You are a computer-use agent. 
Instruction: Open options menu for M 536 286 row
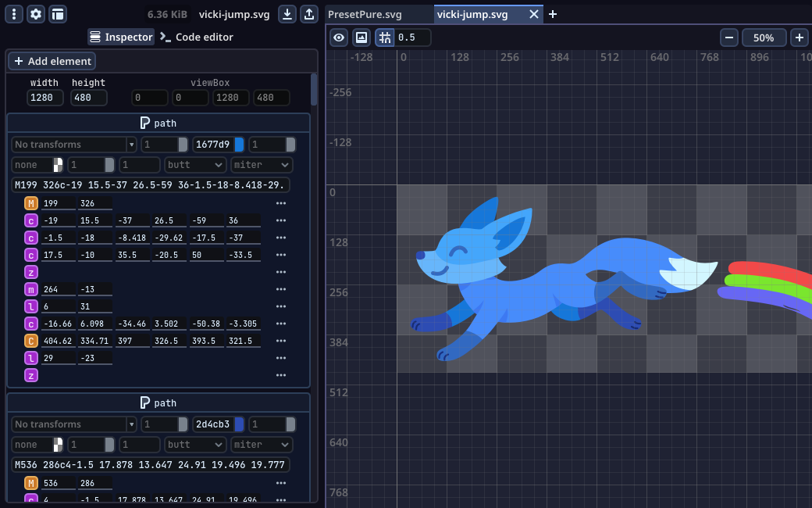coord(281,483)
